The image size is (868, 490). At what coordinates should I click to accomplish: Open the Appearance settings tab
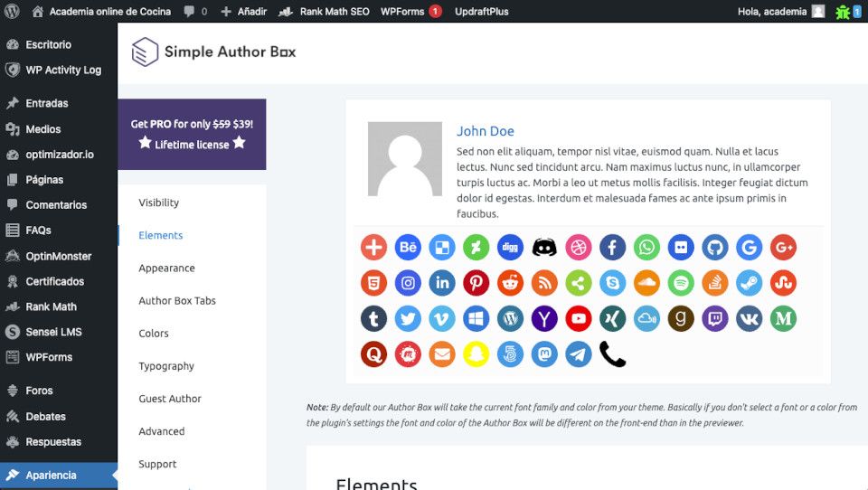coord(166,268)
